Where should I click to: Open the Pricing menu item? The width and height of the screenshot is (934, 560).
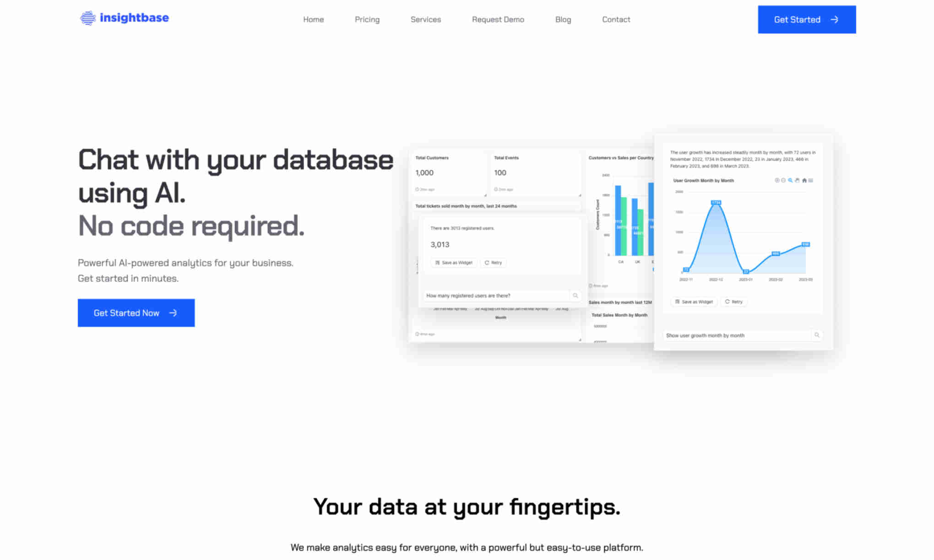[367, 19]
